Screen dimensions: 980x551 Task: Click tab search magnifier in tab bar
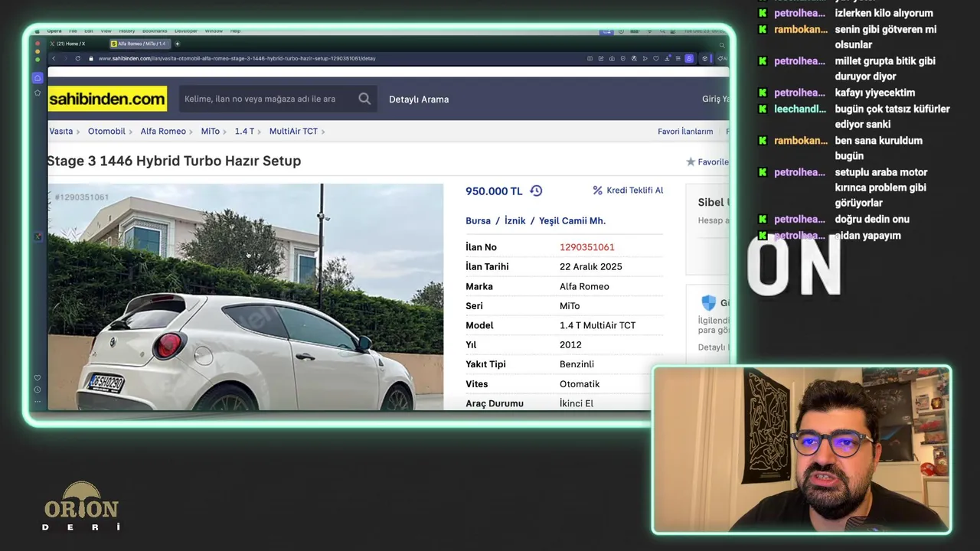[721, 45]
